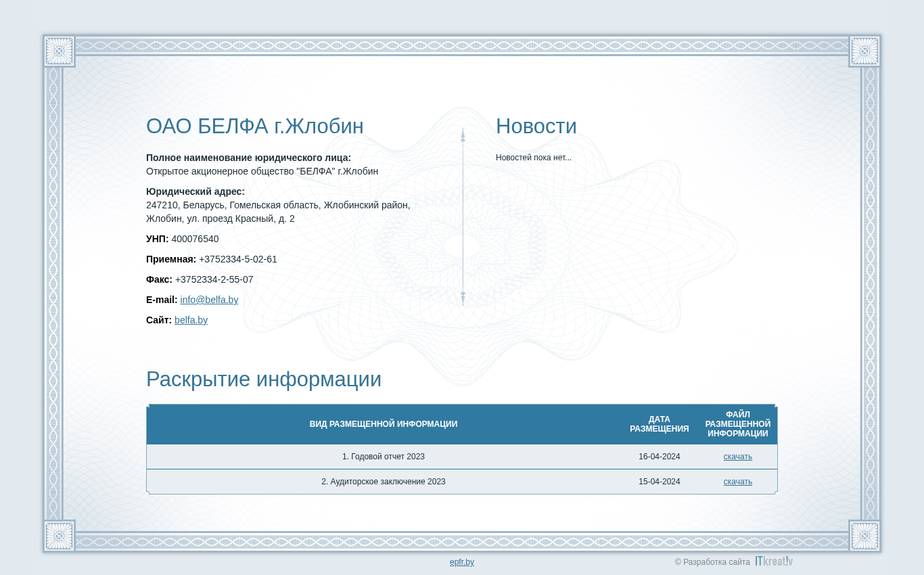This screenshot has width=924, height=575.
Task: Click the date 15-04-2024 cell
Action: click(x=660, y=482)
